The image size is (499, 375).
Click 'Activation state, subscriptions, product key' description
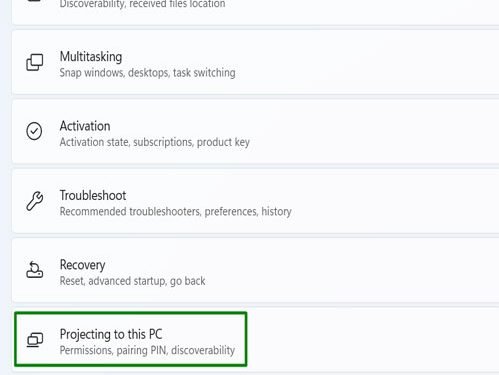click(x=155, y=142)
